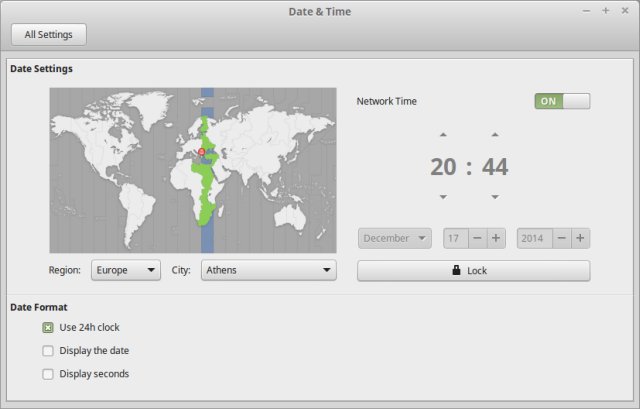
Task: Increase the minutes with the up arrow
Action: pyautogui.click(x=495, y=134)
